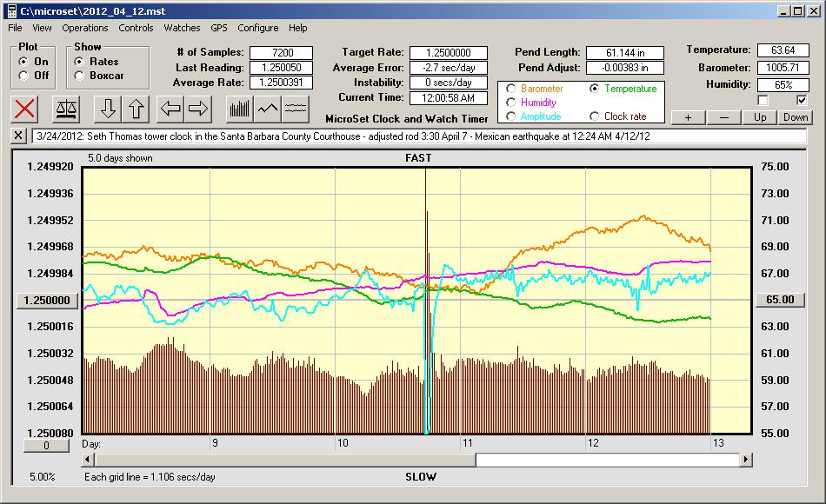
Task: Click the red X delete icon
Action: click(x=24, y=109)
